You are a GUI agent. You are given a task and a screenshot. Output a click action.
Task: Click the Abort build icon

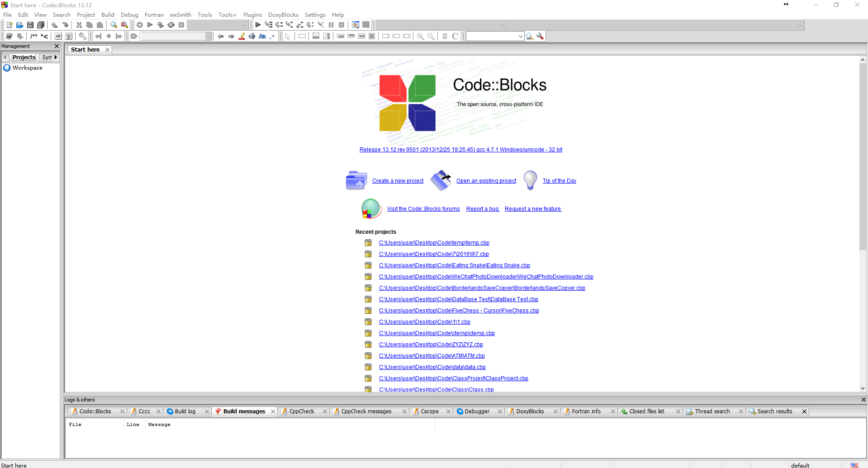(x=181, y=25)
